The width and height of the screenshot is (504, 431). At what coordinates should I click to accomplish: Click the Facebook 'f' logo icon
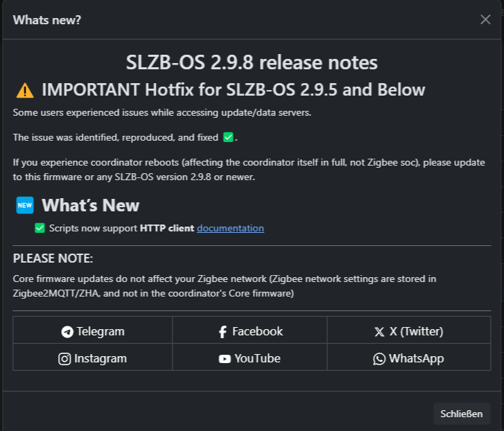223,332
